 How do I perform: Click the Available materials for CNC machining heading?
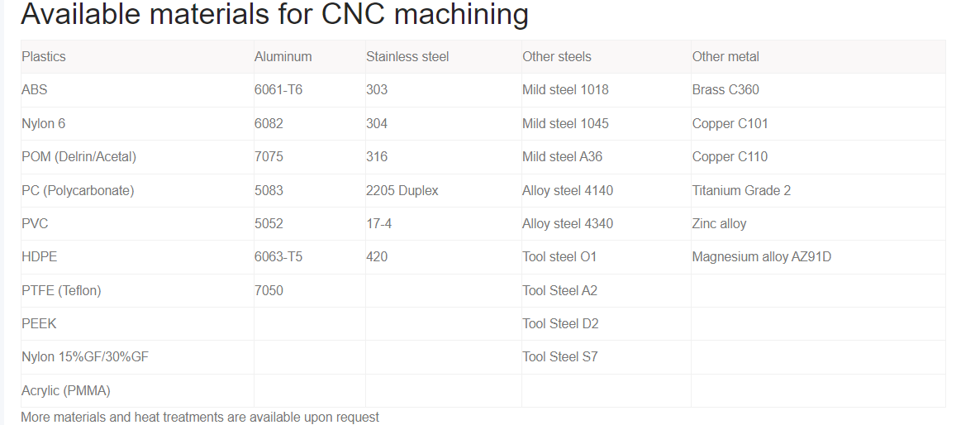tap(274, 14)
